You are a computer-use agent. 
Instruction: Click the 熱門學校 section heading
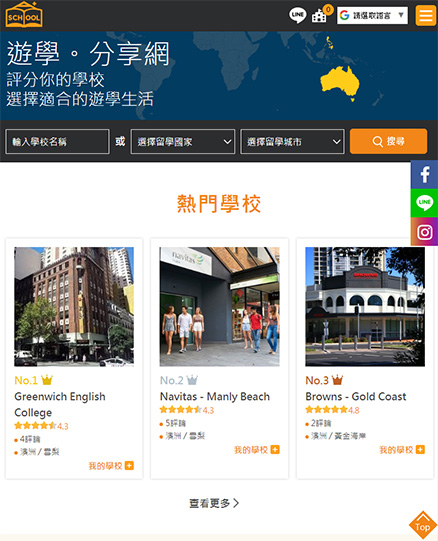point(219,204)
